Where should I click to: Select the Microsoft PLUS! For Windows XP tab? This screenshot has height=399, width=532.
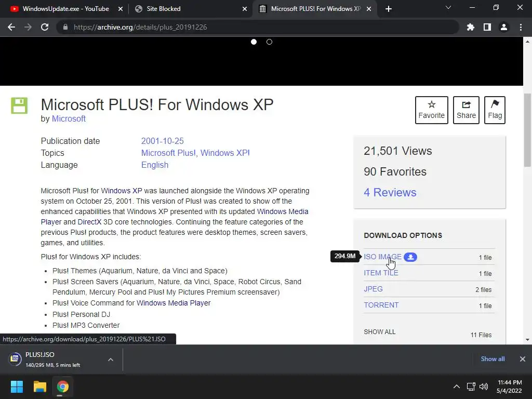coord(314,9)
